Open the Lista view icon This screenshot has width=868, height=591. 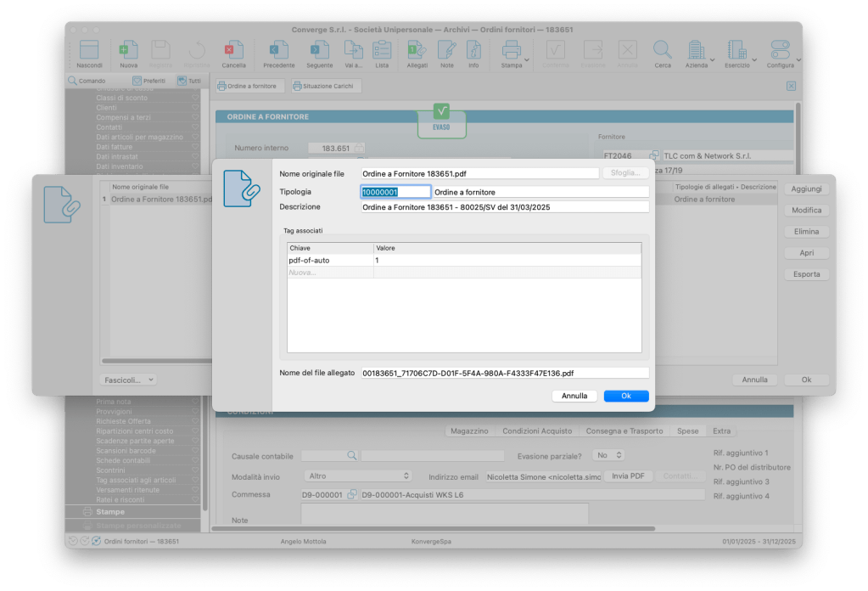click(382, 51)
